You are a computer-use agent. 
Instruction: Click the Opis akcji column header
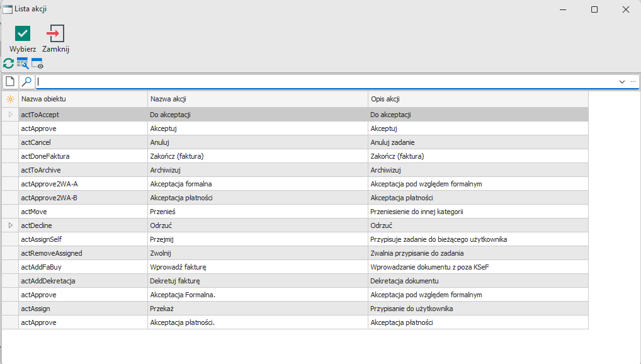click(477, 100)
